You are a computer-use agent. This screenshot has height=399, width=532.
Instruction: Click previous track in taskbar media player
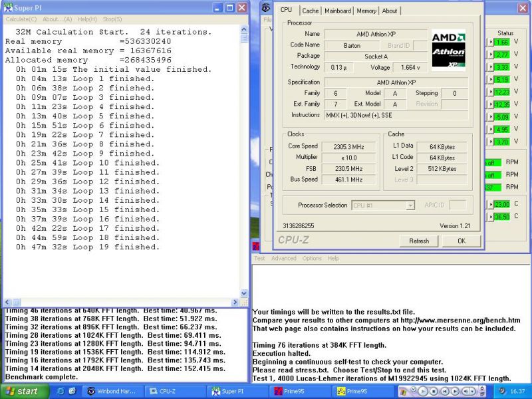(x=445, y=391)
